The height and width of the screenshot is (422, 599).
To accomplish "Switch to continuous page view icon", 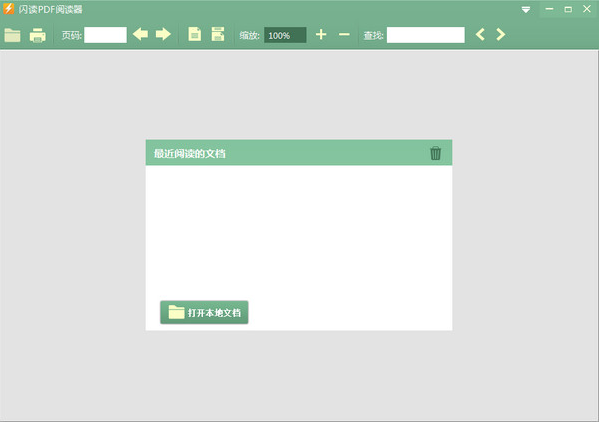I will coord(218,34).
